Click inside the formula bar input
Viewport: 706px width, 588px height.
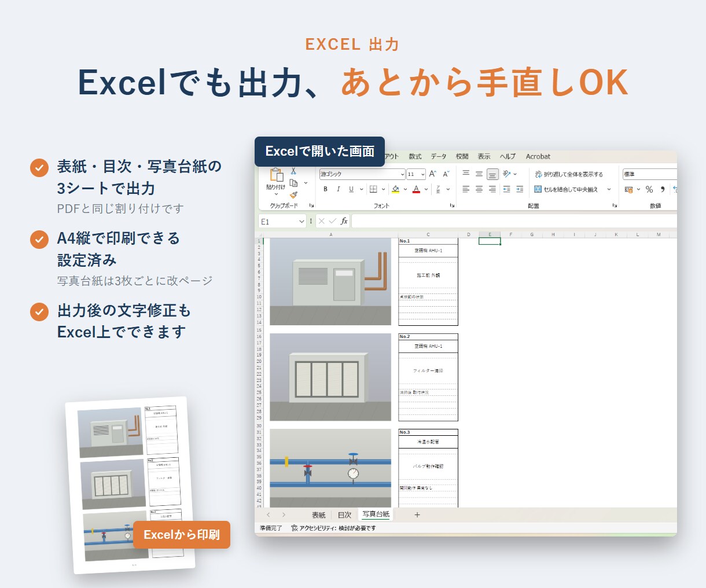click(x=514, y=221)
